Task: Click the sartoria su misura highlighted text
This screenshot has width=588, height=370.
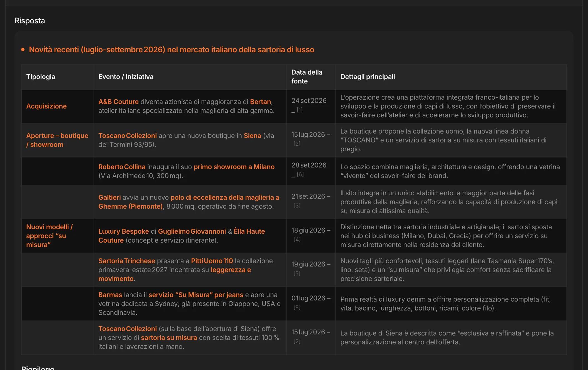Action: (169, 338)
